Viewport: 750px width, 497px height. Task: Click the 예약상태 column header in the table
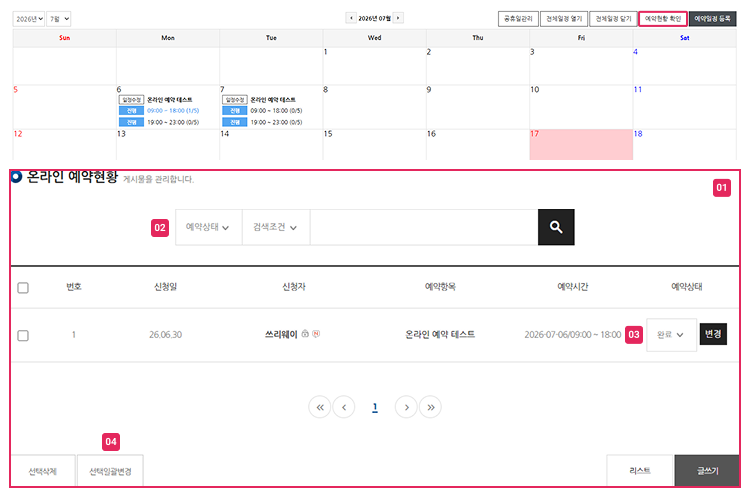(x=686, y=287)
